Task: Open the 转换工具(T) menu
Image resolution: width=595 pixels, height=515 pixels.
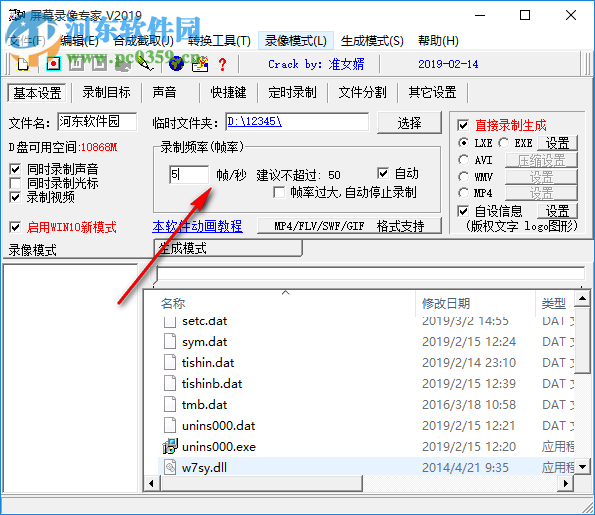Action: tap(219, 41)
